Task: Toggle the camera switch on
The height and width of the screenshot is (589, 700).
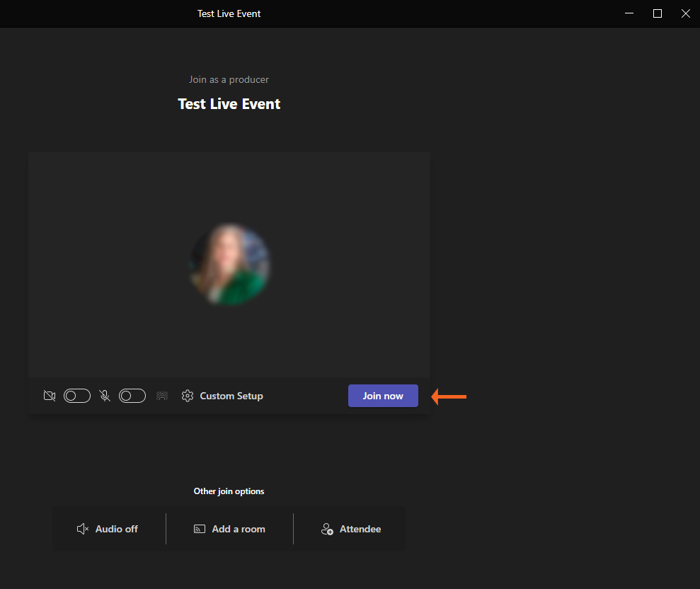Action: pyautogui.click(x=77, y=396)
